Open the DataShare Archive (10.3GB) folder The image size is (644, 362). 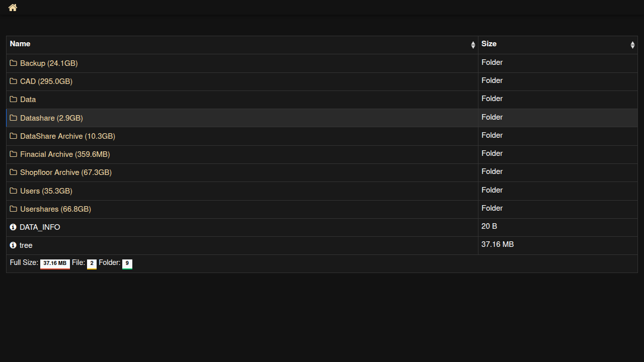(x=67, y=136)
